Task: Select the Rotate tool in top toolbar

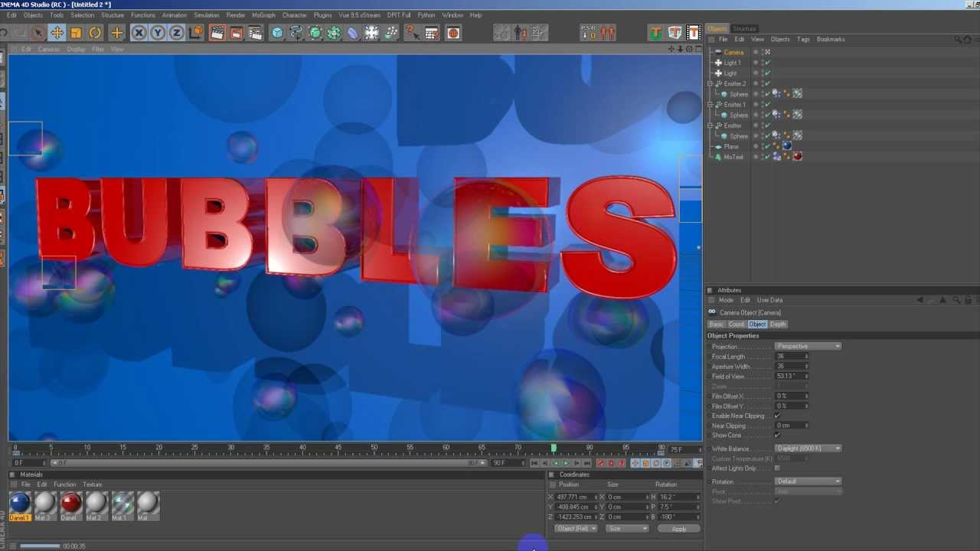Action: point(95,32)
